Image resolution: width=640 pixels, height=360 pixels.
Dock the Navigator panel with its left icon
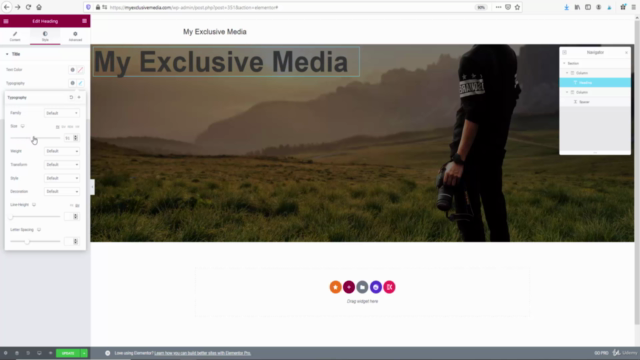click(x=564, y=52)
